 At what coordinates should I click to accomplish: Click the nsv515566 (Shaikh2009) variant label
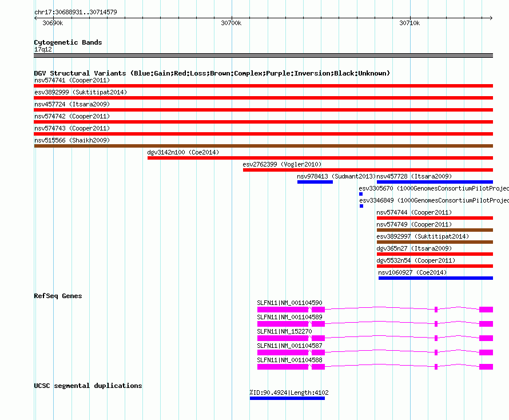pyautogui.click(x=72, y=140)
